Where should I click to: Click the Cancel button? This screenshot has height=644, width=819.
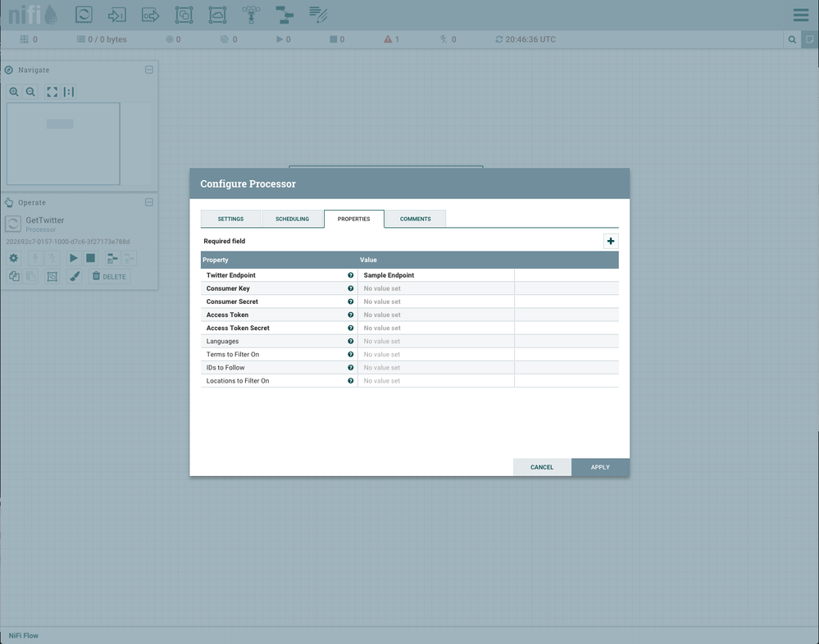click(x=542, y=467)
